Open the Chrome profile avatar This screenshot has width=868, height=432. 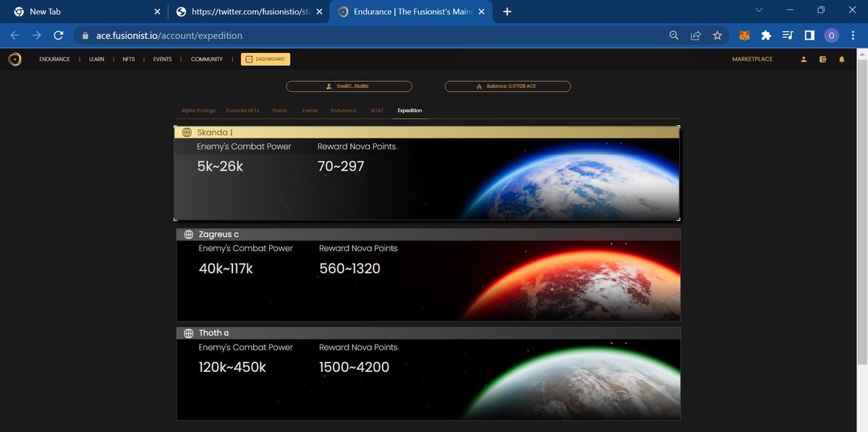[x=832, y=35]
